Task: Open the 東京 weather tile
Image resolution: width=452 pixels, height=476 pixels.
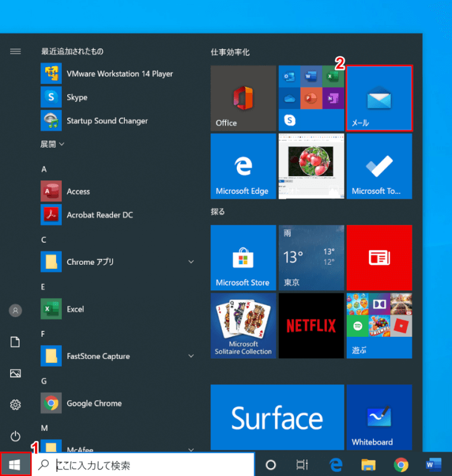Action: tap(311, 258)
